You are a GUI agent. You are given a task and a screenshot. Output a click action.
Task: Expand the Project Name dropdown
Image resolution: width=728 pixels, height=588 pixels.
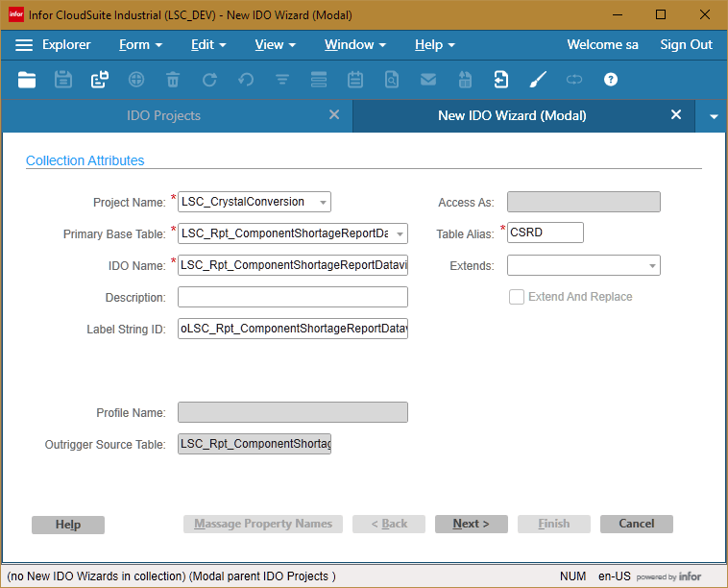[323, 203]
